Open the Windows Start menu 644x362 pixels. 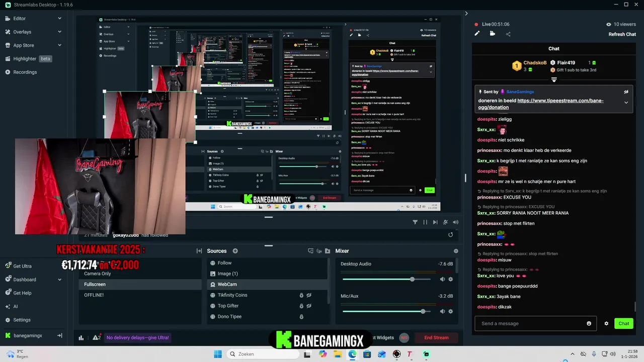coord(218,354)
